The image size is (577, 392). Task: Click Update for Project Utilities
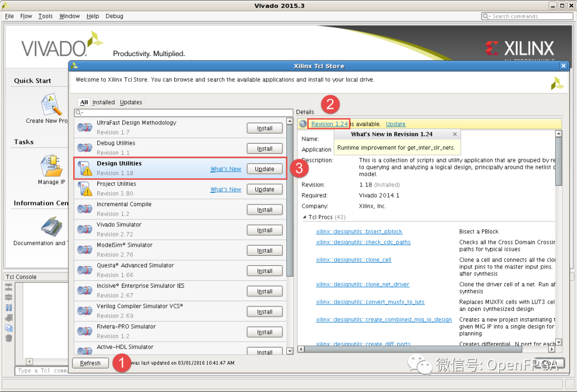click(264, 190)
